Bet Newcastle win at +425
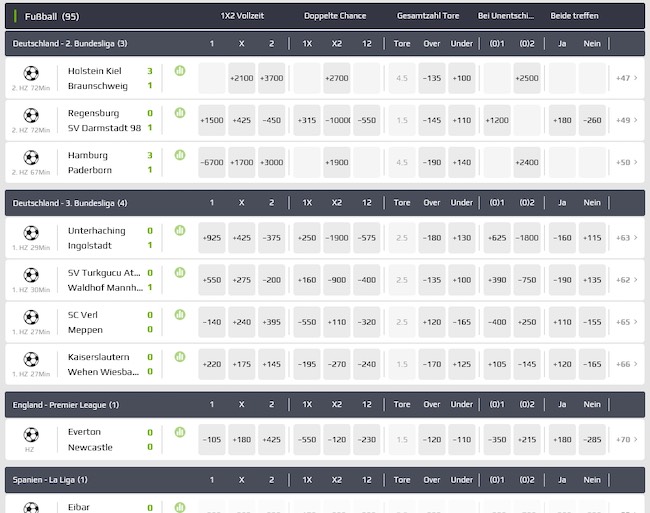 click(x=272, y=440)
